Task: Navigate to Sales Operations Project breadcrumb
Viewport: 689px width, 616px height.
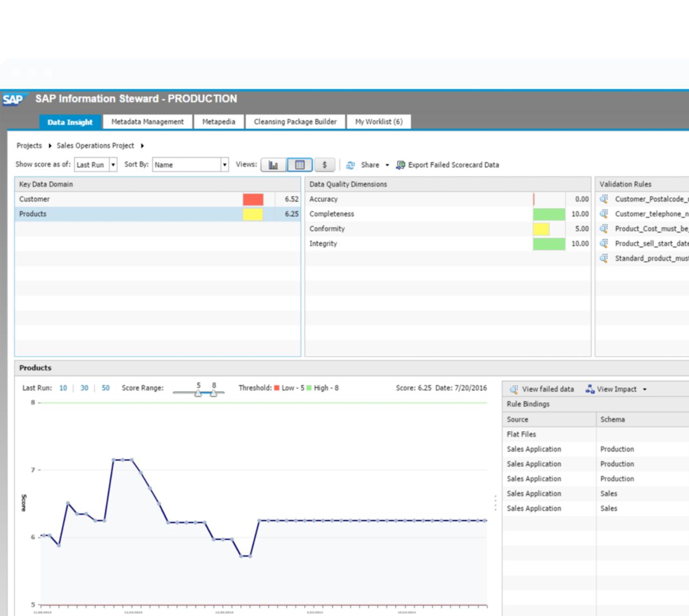Action: [95, 146]
